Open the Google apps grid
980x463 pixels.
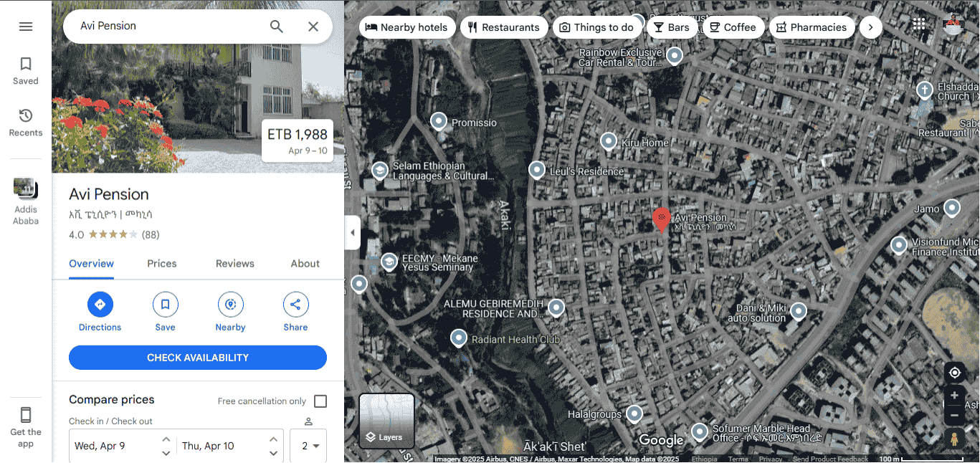tap(919, 24)
